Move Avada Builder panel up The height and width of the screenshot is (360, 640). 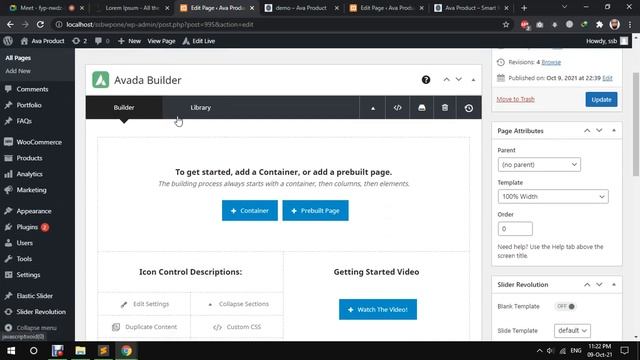[x=447, y=80]
